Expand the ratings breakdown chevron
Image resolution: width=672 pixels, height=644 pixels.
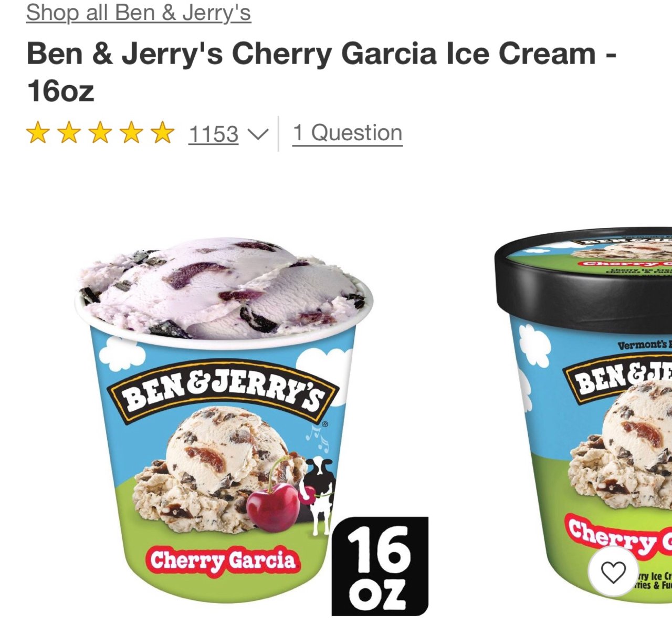pyautogui.click(x=257, y=134)
